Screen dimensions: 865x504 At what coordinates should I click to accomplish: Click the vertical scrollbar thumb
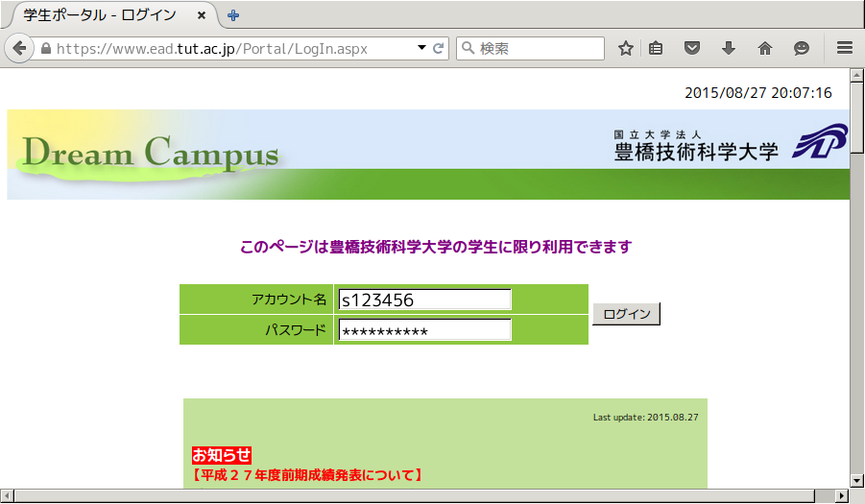[x=856, y=117]
